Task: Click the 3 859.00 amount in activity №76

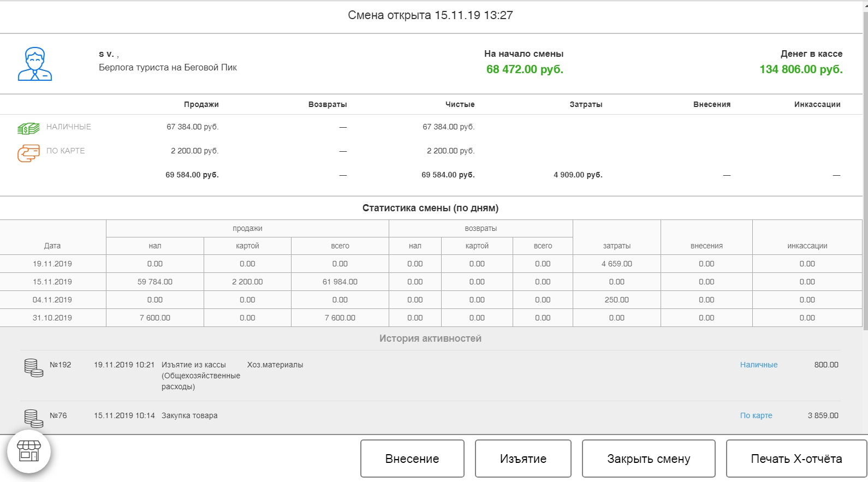Action: pos(823,415)
